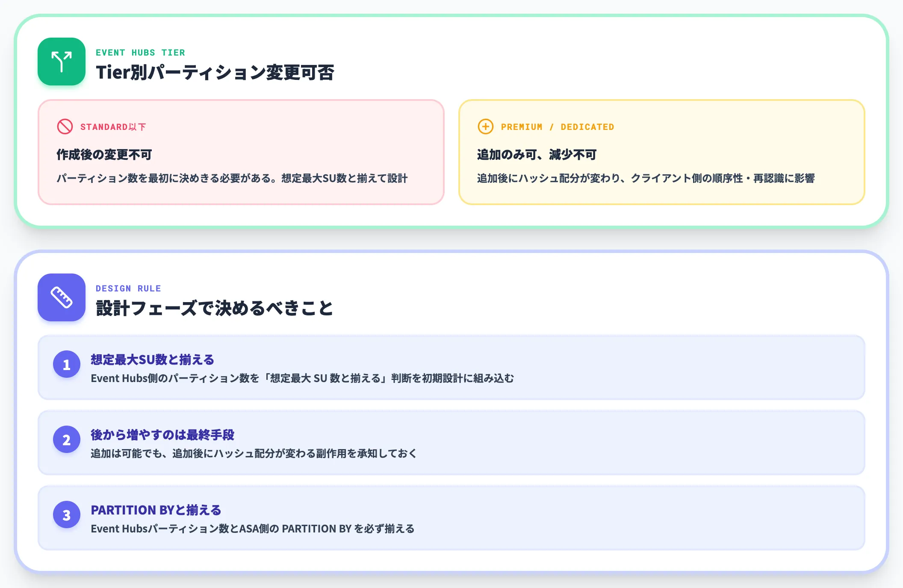Click the PREMIUM / DEDICATED label
The width and height of the screenshot is (903, 588).
558,127
